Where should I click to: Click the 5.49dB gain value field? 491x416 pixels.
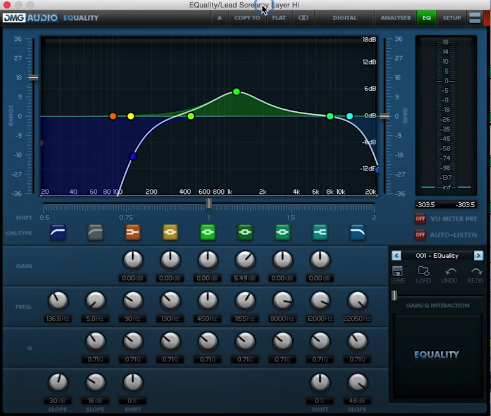click(245, 278)
